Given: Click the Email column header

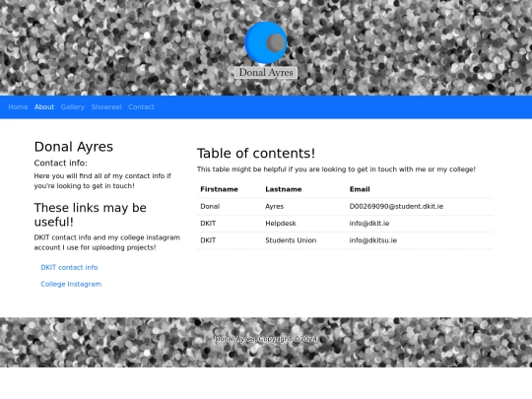Looking at the screenshot, I should [x=360, y=189].
